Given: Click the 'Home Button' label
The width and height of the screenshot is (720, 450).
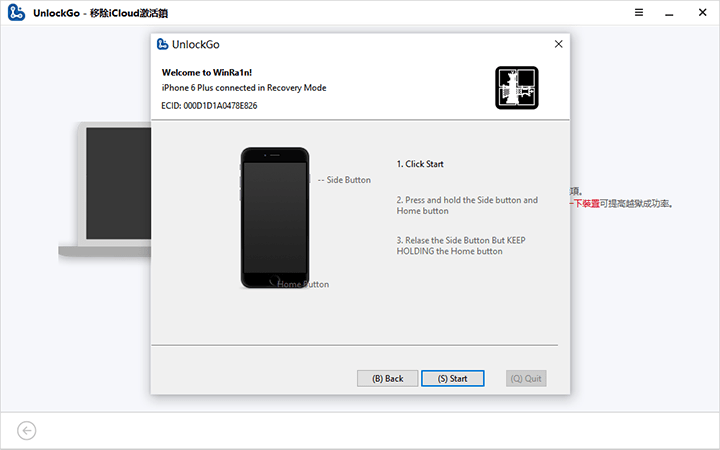Looking at the screenshot, I should [x=303, y=284].
